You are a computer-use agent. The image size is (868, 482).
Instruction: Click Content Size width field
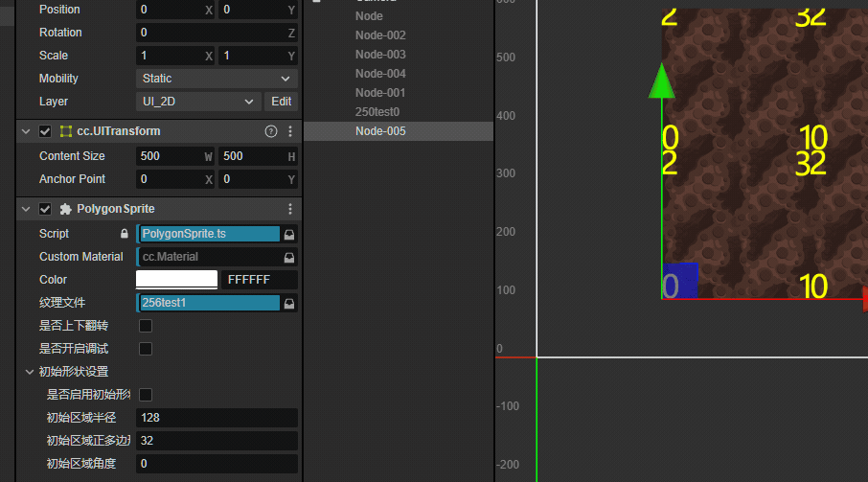pos(175,156)
